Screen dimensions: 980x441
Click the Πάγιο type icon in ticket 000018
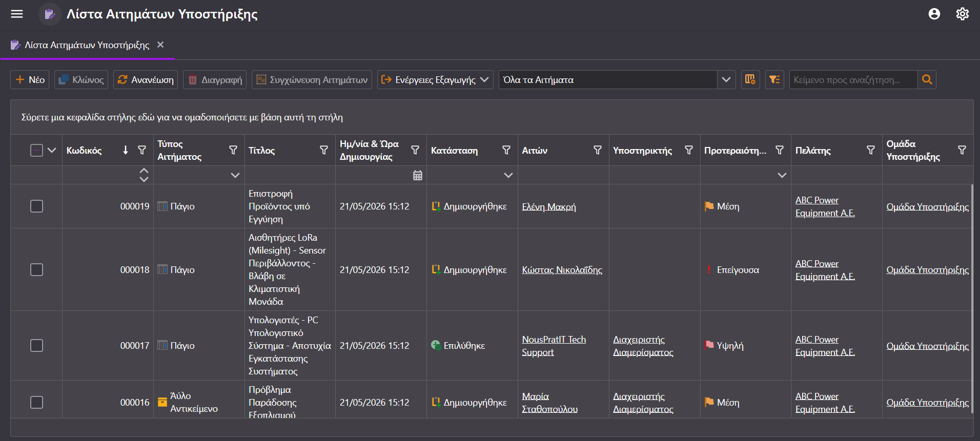(162, 269)
